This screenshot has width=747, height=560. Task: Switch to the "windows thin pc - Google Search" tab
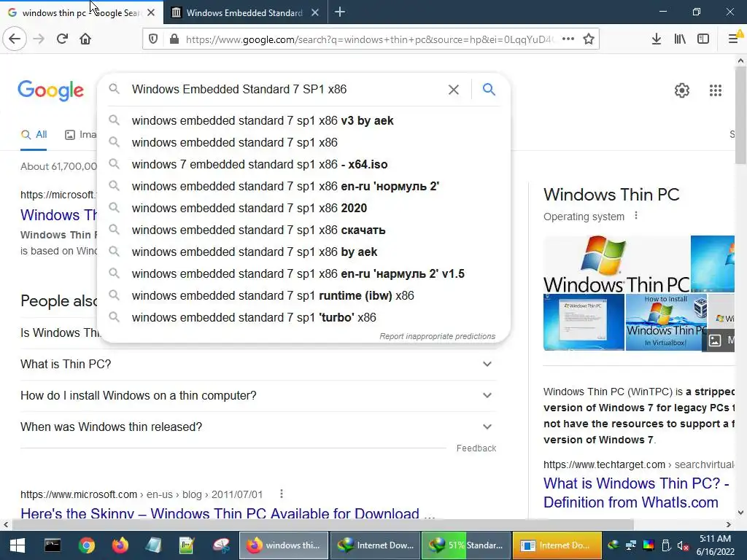point(81,12)
